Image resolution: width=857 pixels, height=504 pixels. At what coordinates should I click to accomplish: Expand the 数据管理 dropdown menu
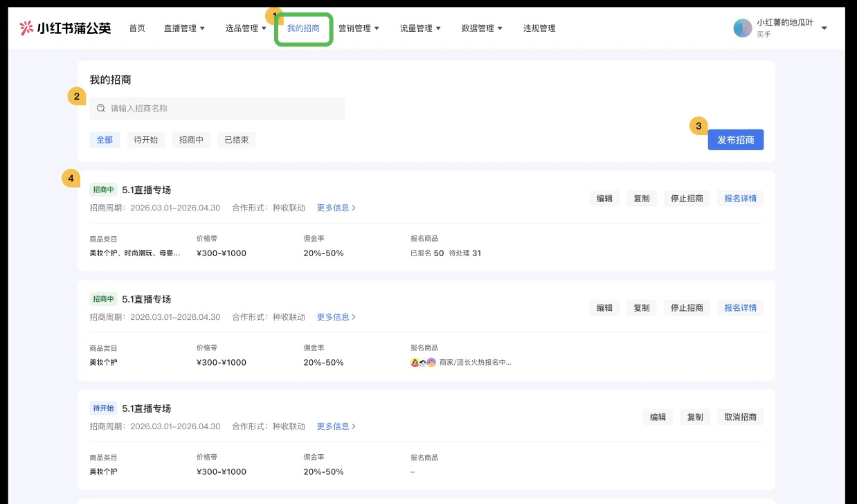[482, 28]
